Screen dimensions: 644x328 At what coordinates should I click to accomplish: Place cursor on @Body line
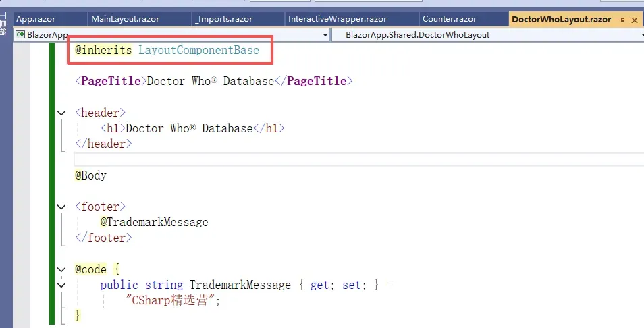[90, 175]
